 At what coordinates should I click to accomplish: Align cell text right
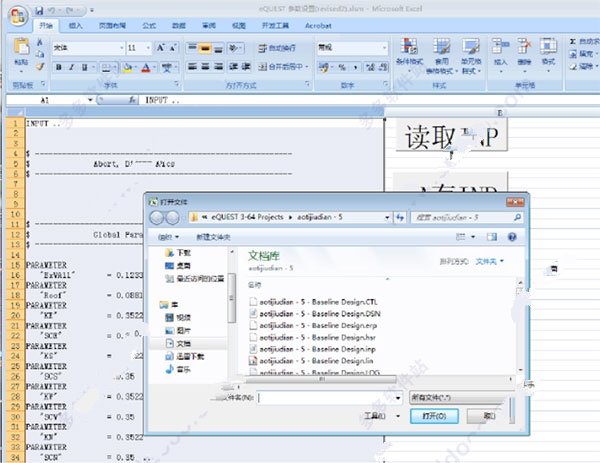pyautogui.click(x=218, y=67)
